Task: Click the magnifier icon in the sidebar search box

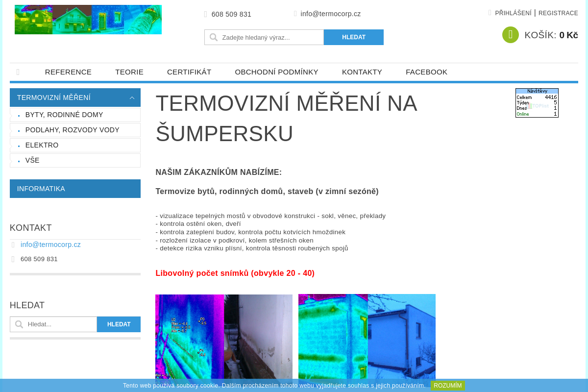Action: pyautogui.click(x=19, y=324)
